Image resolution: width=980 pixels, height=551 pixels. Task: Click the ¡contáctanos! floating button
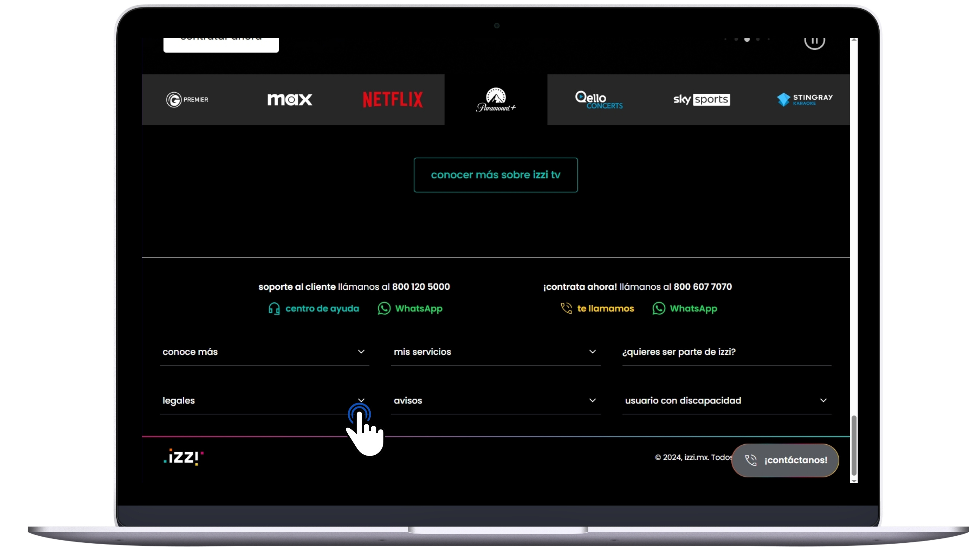(x=785, y=460)
